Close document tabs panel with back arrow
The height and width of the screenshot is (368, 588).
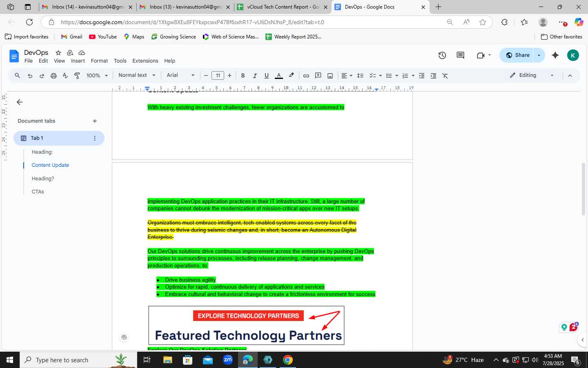pyautogui.click(x=20, y=102)
